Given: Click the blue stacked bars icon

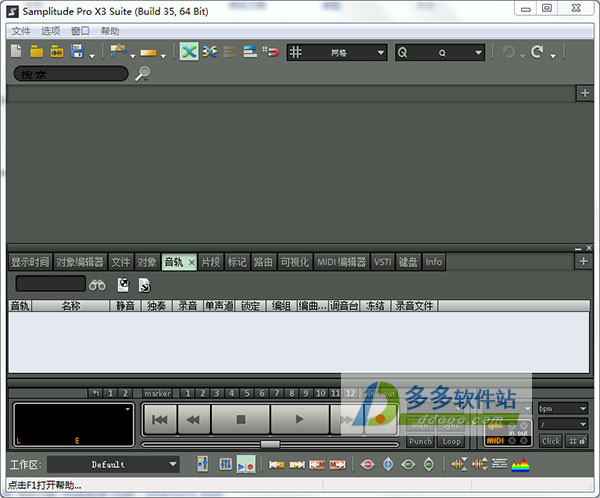Looking at the screenshot, I should (x=250, y=52).
